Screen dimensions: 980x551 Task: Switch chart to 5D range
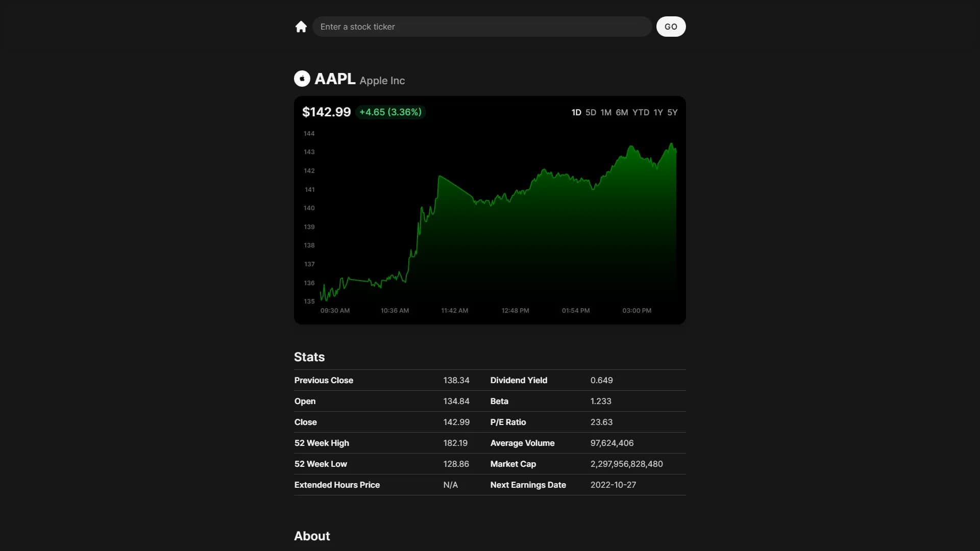(591, 112)
